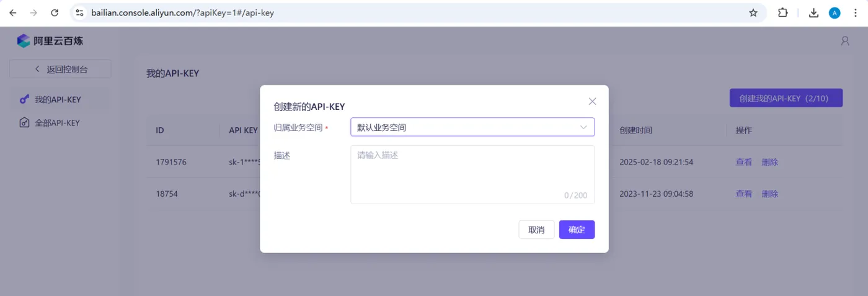Viewport: 868px width, 296px height.
Task: Open 我的API-KEY menu item
Action: (x=58, y=99)
